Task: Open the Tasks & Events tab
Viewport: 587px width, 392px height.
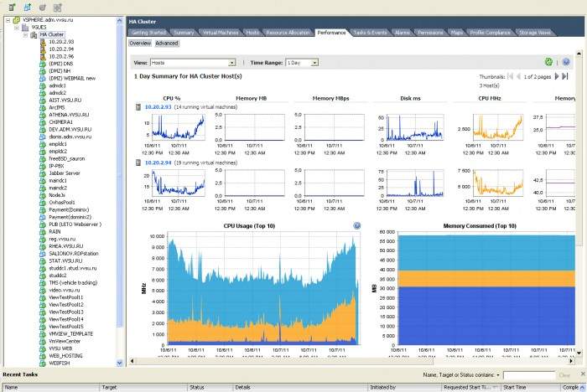Action: [x=370, y=32]
